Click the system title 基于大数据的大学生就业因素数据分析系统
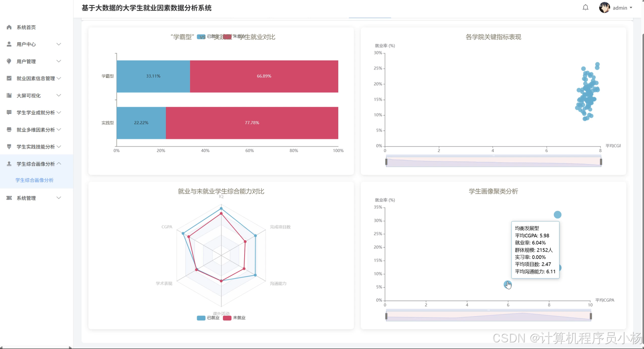The image size is (644, 349). [x=146, y=8]
